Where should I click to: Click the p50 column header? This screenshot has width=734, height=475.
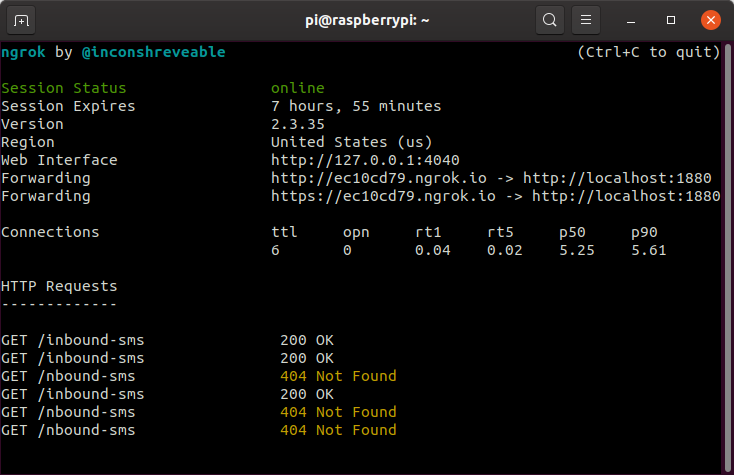pyautogui.click(x=572, y=233)
